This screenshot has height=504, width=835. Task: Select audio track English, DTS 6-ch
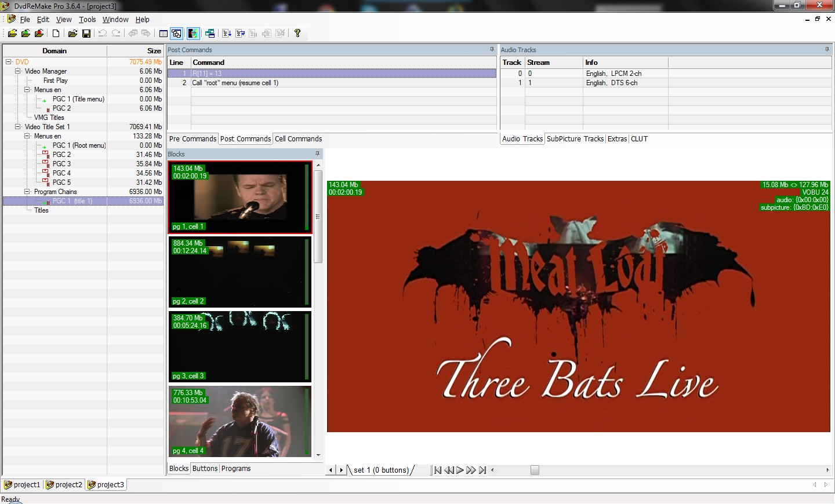pos(611,83)
